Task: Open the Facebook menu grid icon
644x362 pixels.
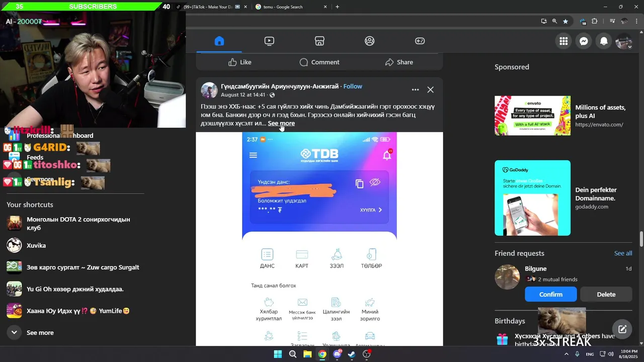Action: point(563,41)
